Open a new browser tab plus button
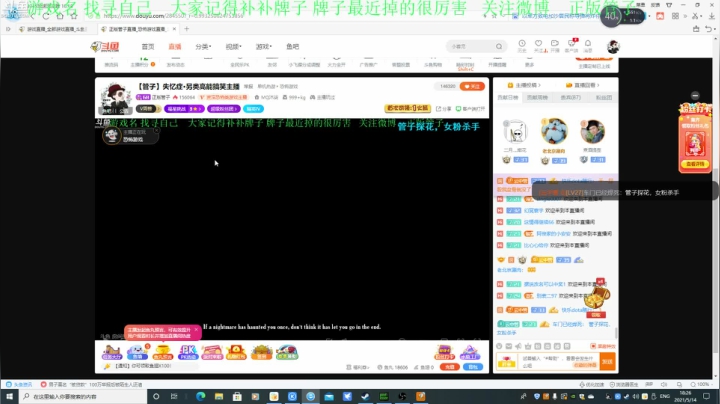The width and height of the screenshot is (720, 404). [x=186, y=29]
